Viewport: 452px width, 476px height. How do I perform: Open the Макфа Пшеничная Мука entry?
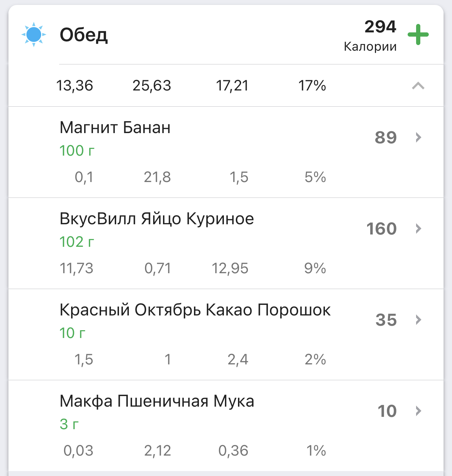point(157,401)
